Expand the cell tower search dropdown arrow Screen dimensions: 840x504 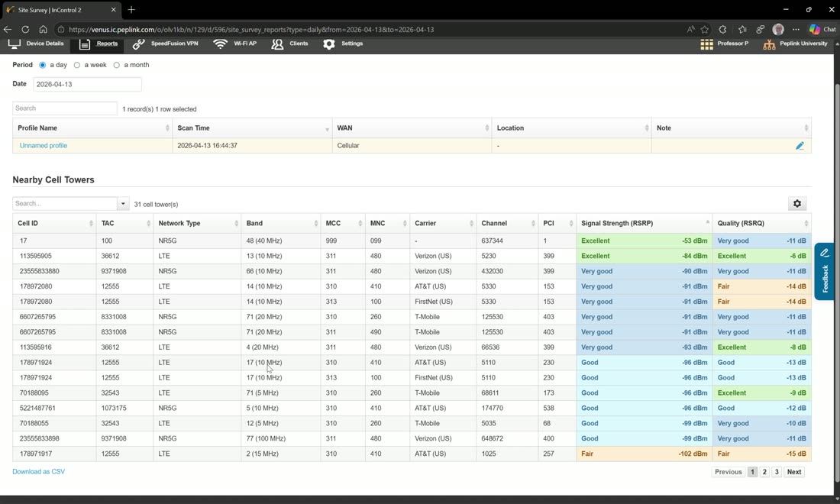[x=123, y=204]
